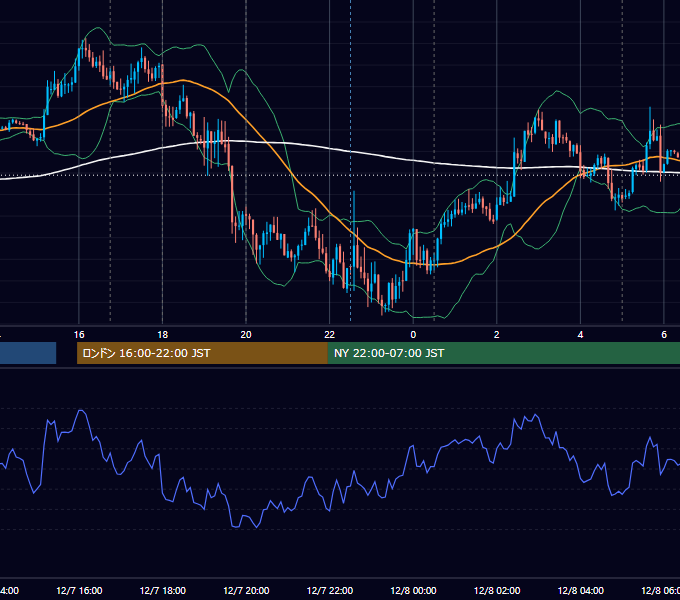680x600 pixels.
Task: Click the ロンドン 16:00-22:00 JST session bar
Action: 202,353
